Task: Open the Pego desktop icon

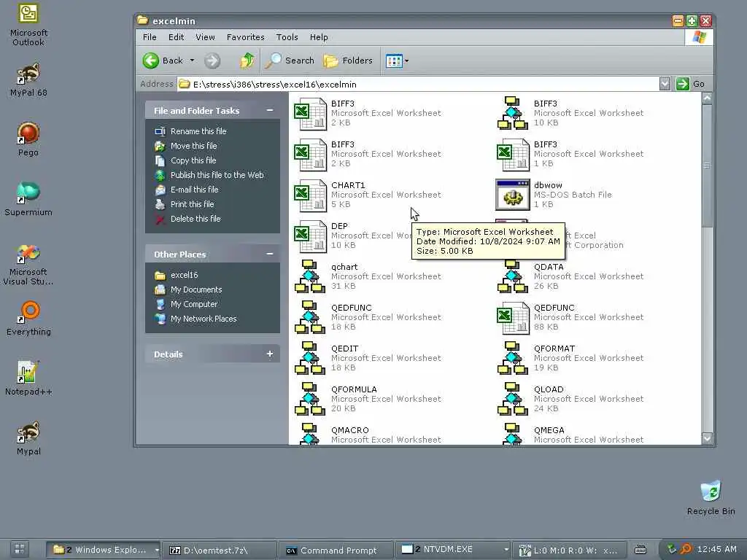Action: [x=28, y=139]
